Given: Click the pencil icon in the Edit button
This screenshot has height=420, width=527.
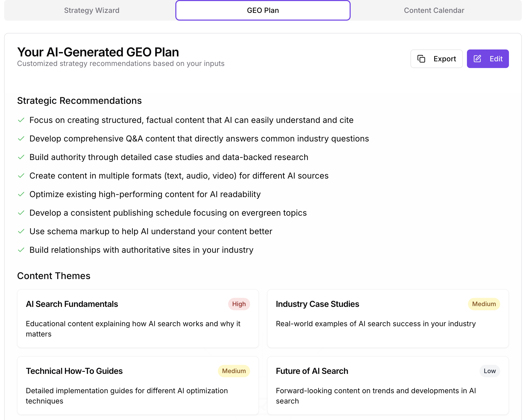Looking at the screenshot, I should coord(477,59).
